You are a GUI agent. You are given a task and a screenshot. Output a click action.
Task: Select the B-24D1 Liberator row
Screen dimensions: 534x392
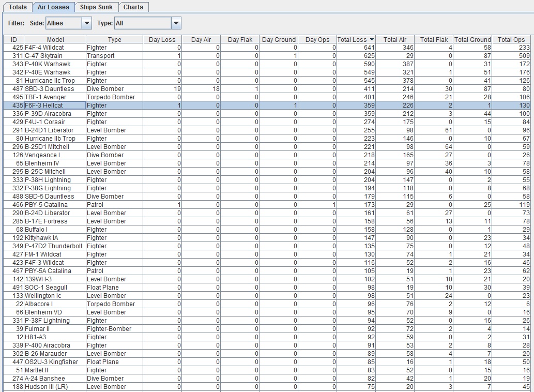point(267,130)
